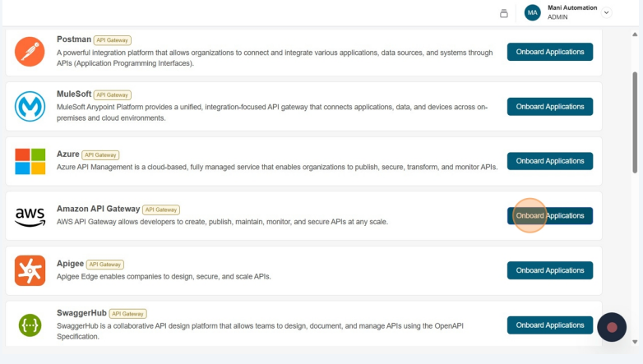Onboard applications for Amazon API Gateway

(550, 216)
